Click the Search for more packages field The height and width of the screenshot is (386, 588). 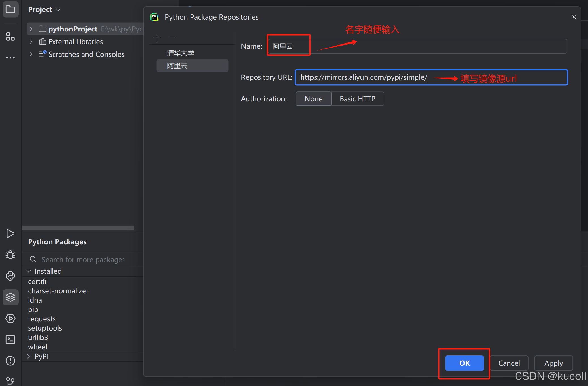coord(83,259)
